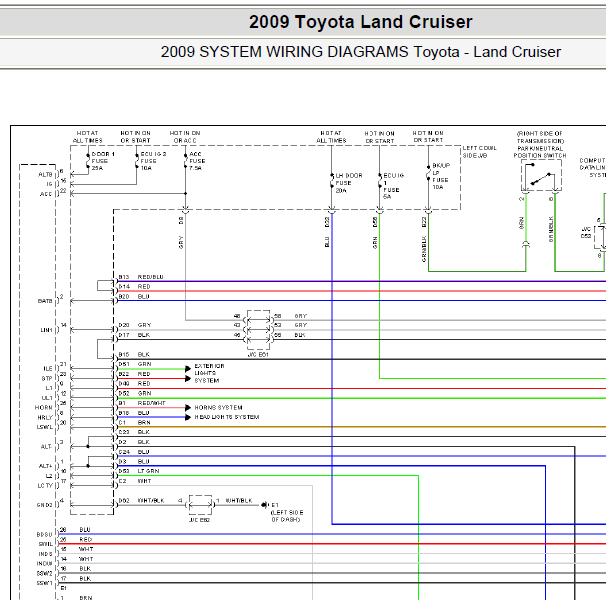Click the J/C E61 dashed connector box
Image resolution: width=606 pixels, height=600 pixels.
(x=258, y=330)
